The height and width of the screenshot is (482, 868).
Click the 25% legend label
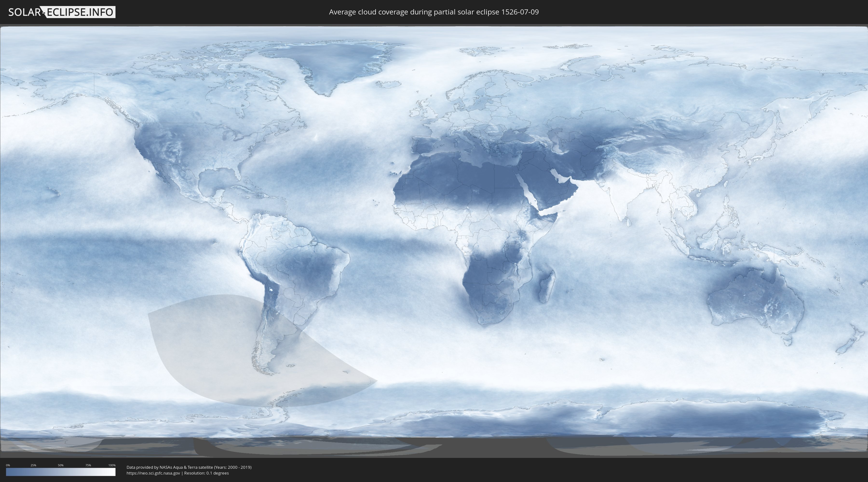tap(33, 465)
